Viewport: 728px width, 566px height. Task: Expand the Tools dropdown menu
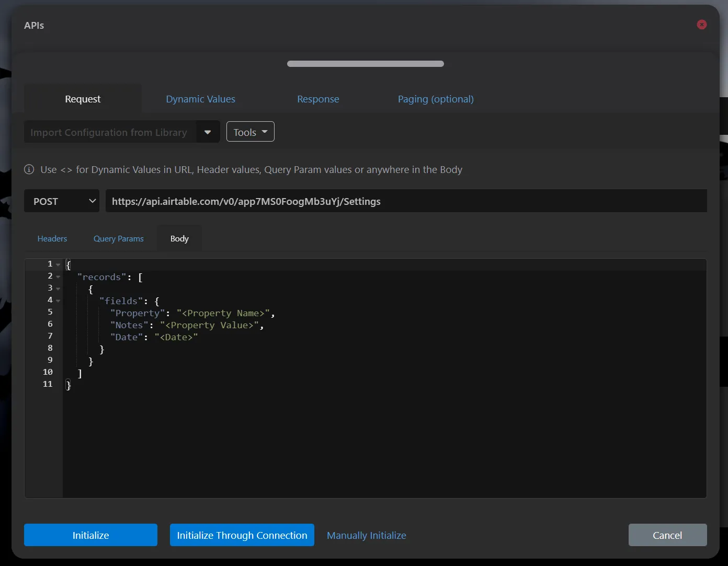[x=250, y=132]
